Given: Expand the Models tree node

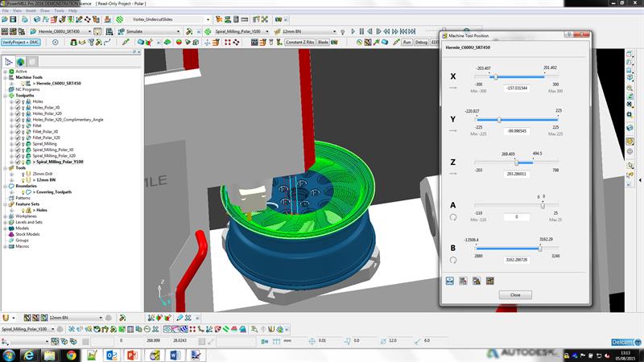Looking at the screenshot, I should click(6, 228).
